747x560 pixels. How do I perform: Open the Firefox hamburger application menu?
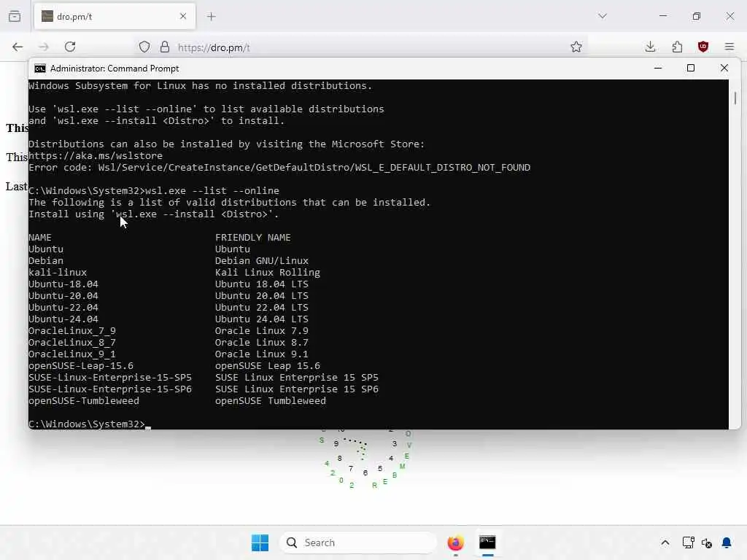[x=729, y=47]
